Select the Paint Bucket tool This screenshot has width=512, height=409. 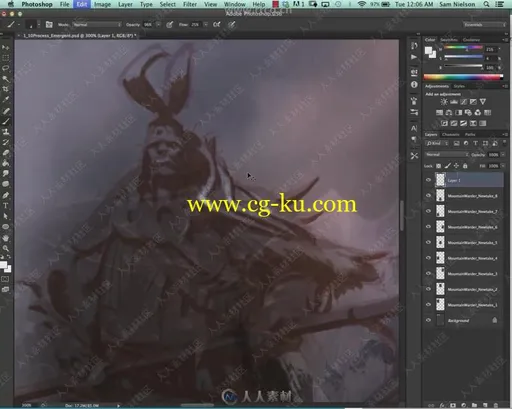pos(6,163)
